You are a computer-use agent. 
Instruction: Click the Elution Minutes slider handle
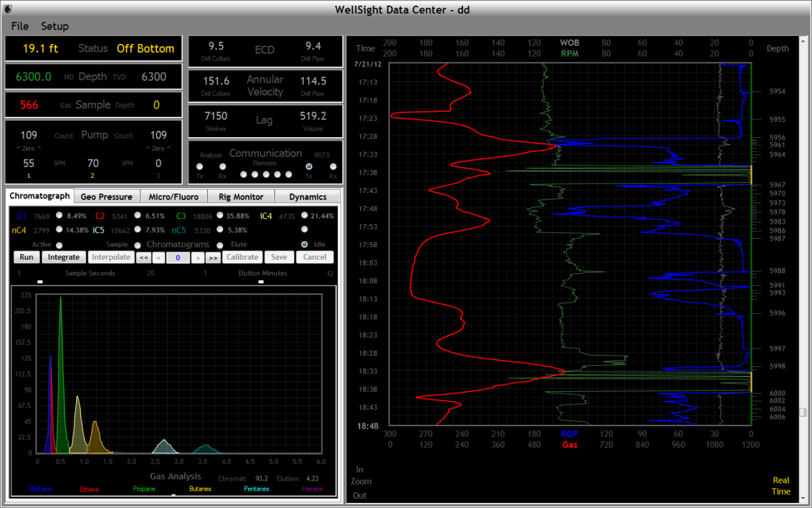(261, 281)
